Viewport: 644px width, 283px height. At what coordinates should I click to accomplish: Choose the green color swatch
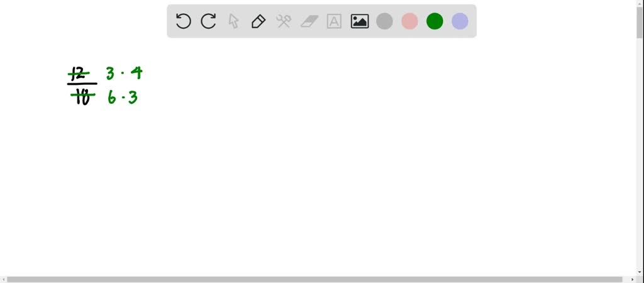[x=435, y=21]
